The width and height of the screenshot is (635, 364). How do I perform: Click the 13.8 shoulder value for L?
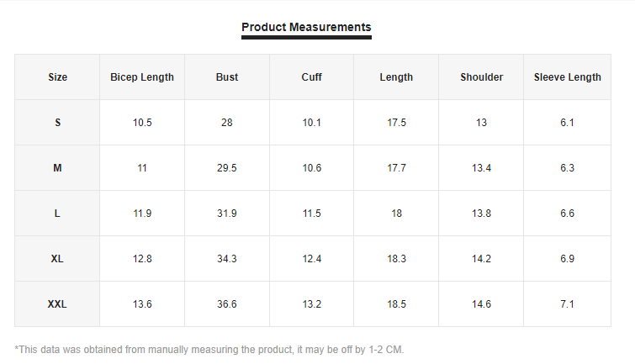[x=481, y=214]
